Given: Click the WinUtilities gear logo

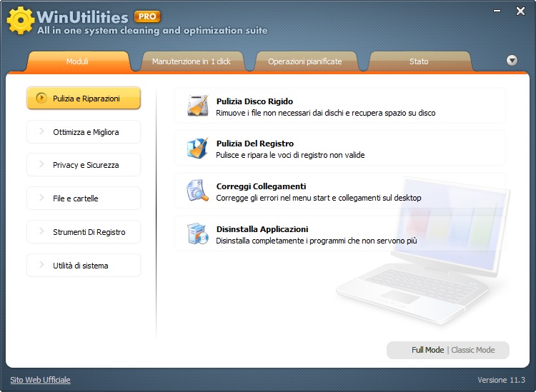Looking at the screenshot, I should click(x=21, y=21).
